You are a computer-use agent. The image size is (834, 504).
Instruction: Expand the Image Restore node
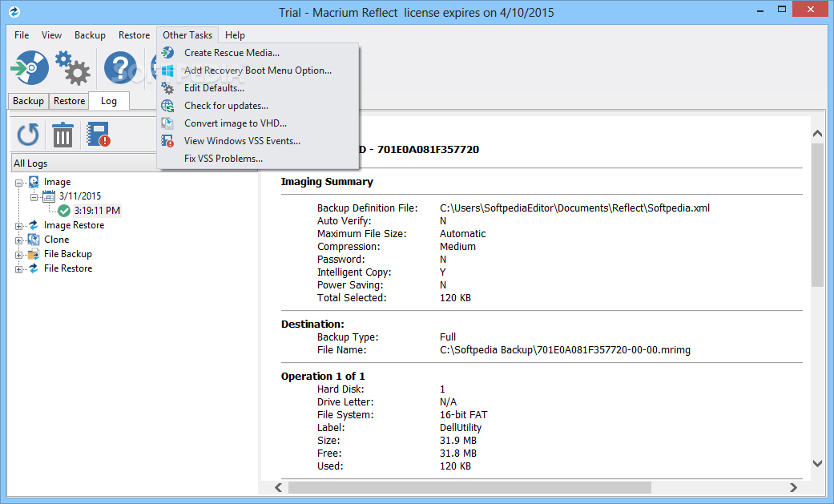point(18,226)
